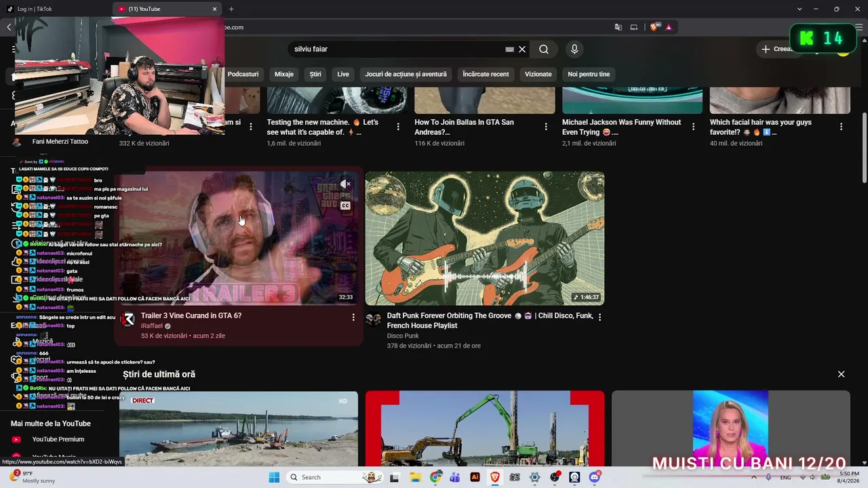Image resolution: width=868 pixels, height=488 pixels.
Task: Dismiss the Știri de ultimă oră section
Action: (841, 374)
